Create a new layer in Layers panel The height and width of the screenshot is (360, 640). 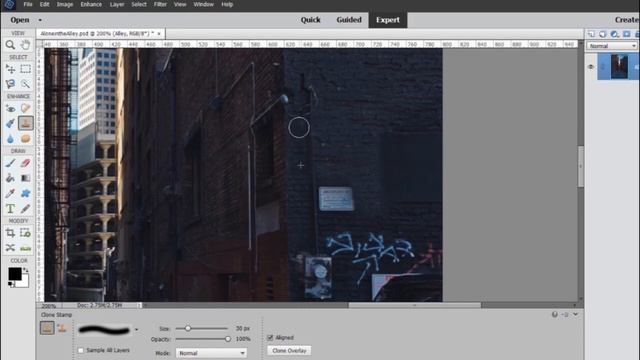[591, 34]
